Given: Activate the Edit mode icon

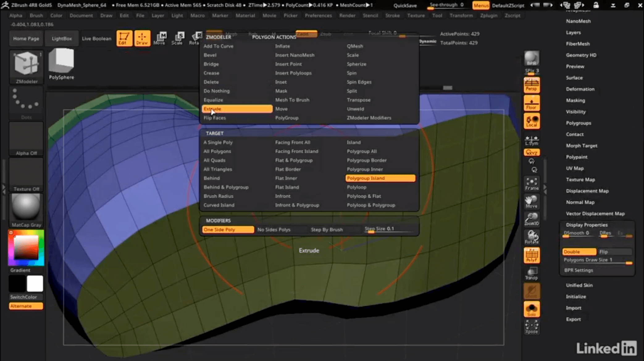Looking at the screenshot, I should 124,38.
